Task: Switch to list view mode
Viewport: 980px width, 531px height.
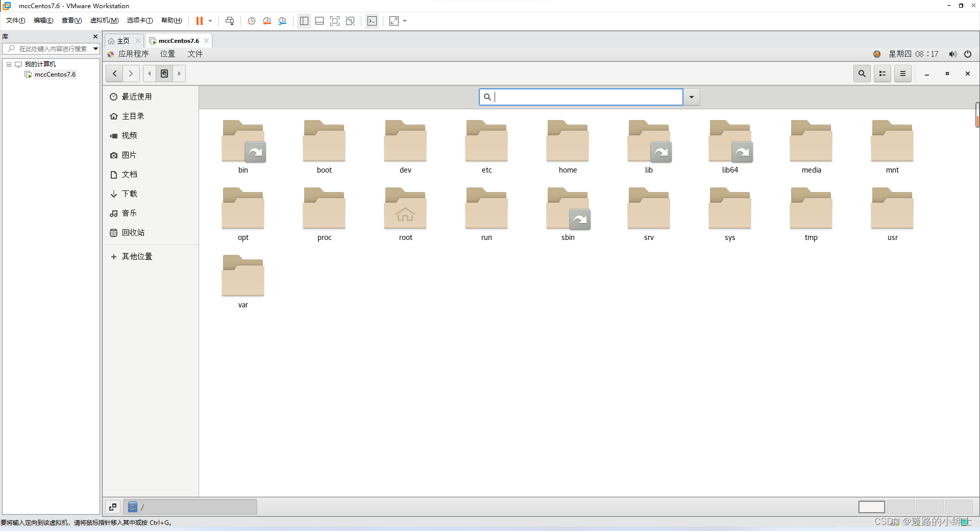Action: click(883, 74)
